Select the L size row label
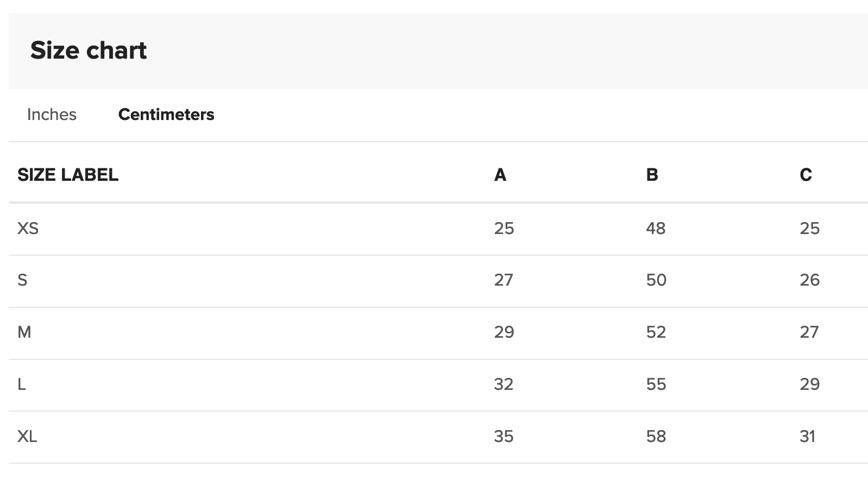 click(x=22, y=384)
